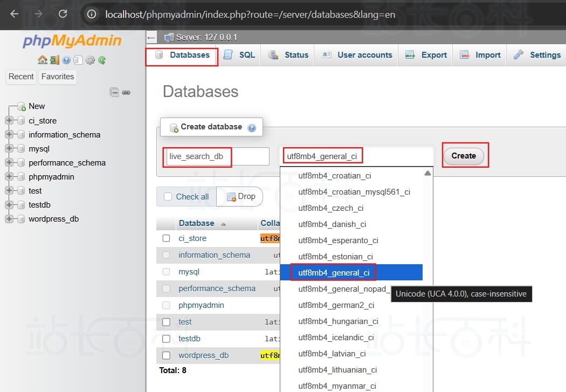Viewport: 566px width, 392px height.
Task: Select utf8mb4_croatian_ci collation option
Action: [351, 176]
